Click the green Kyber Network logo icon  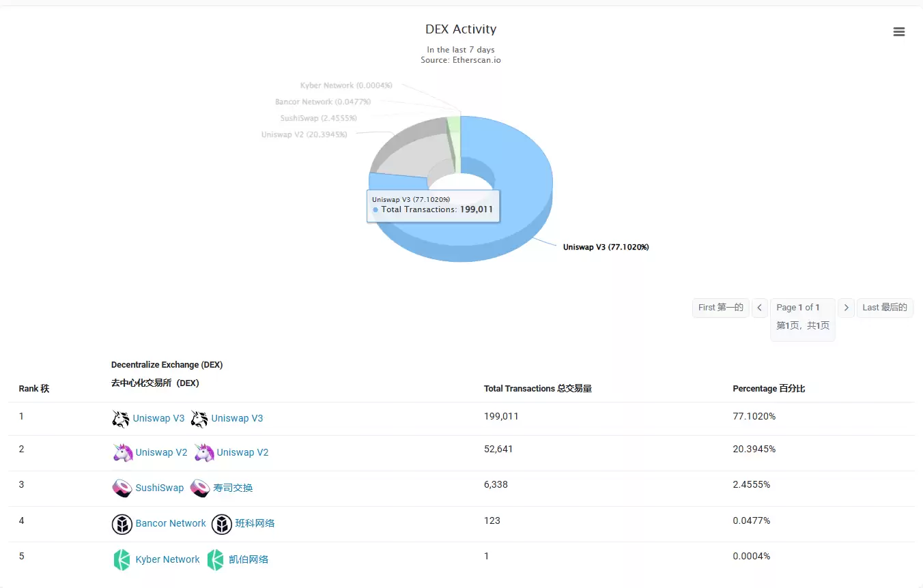(122, 560)
